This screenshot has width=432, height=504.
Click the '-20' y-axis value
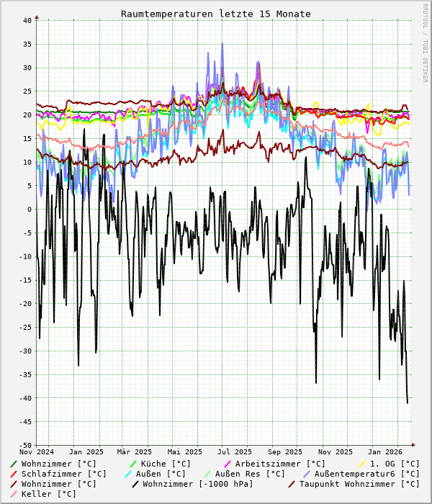(x=26, y=304)
